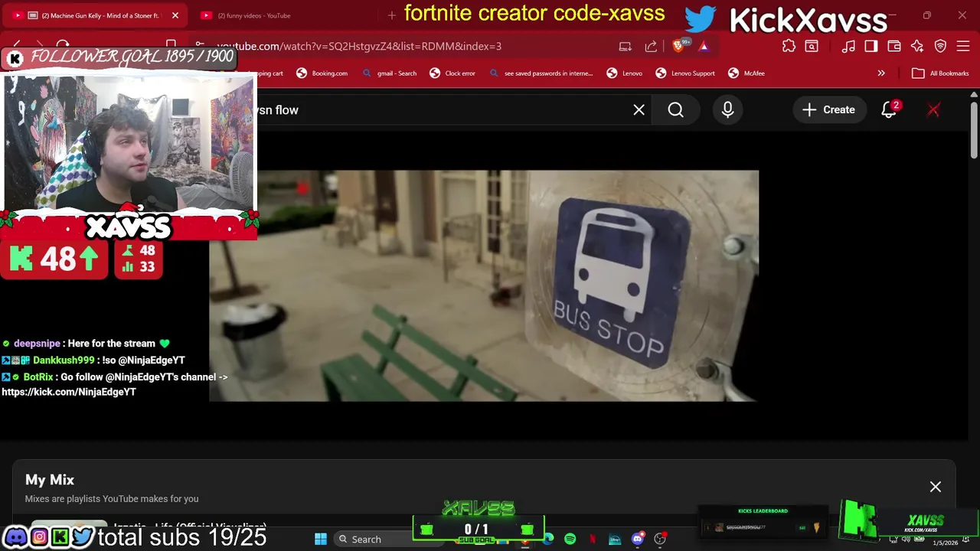Click the bus stop video player
980x551 pixels.
click(x=484, y=285)
